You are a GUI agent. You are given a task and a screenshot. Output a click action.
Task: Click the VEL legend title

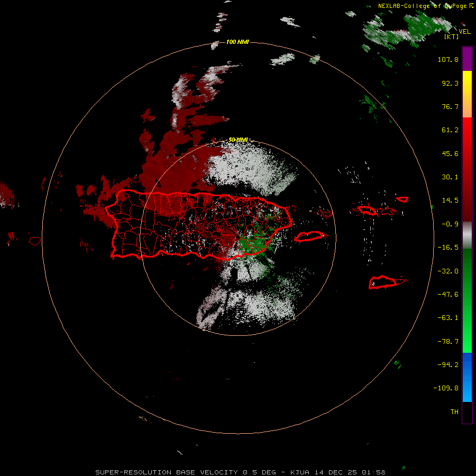pyautogui.click(x=464, y=31)
